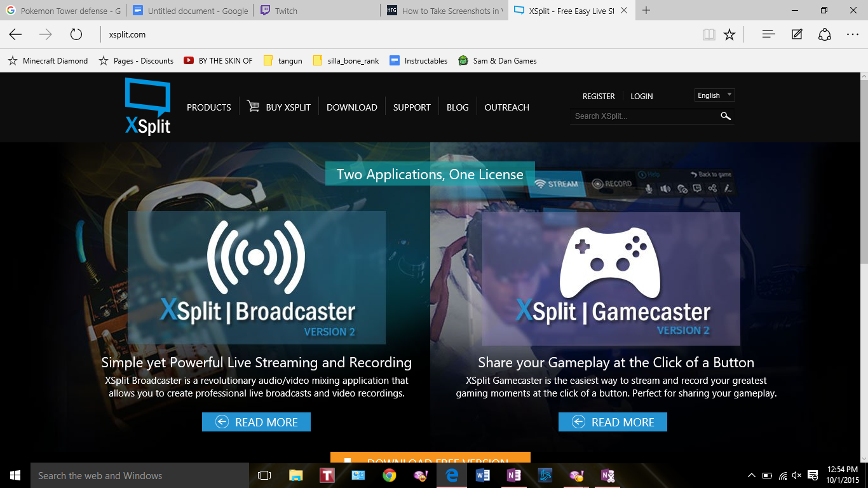
Task: Click the REGISTER link
Action: point(598,96)
